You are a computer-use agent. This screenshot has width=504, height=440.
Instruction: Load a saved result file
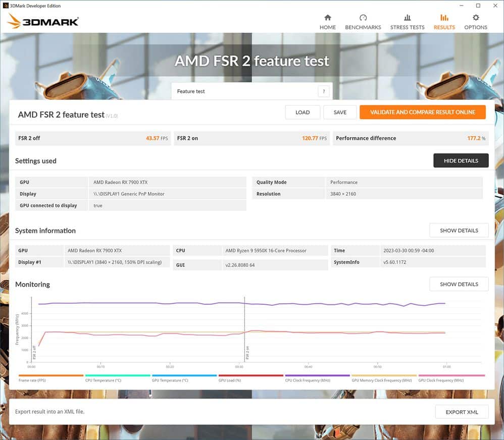point(303,112)
